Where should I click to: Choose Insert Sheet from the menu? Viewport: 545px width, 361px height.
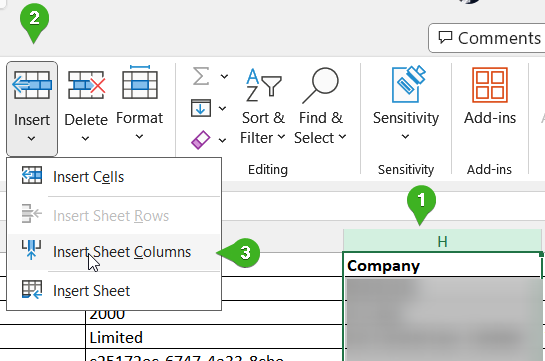click(114, 291)
